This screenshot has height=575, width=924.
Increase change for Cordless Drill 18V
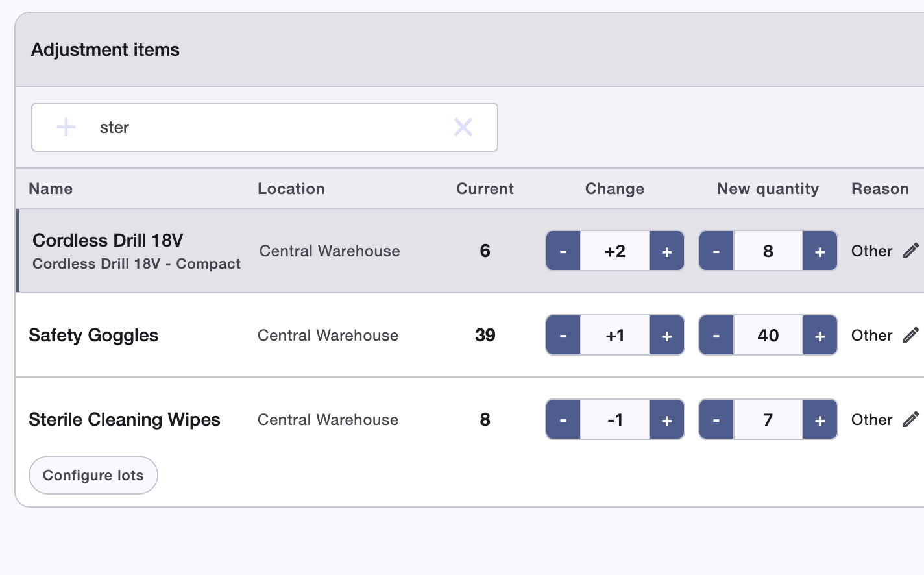pos(667,251)
